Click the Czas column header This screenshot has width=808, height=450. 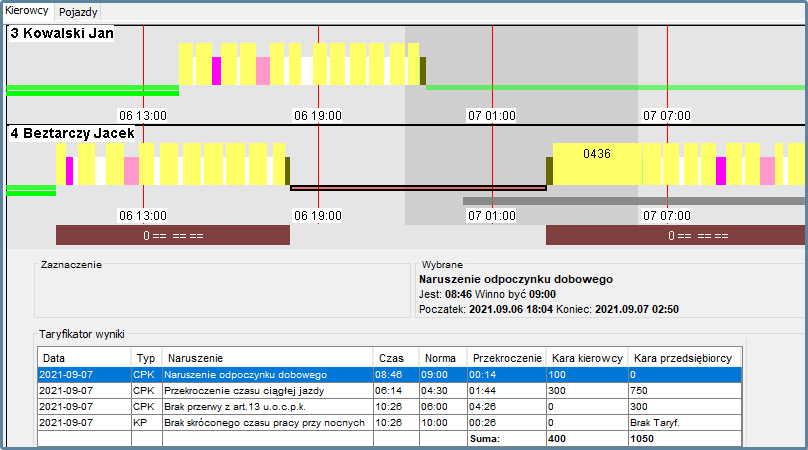pyautogui.click(x=396, y=358)
